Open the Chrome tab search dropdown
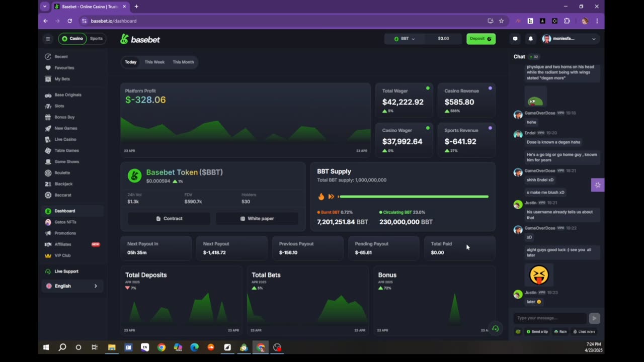The width and height of the screenshot is (644, 362). click(x=45, y=7)
